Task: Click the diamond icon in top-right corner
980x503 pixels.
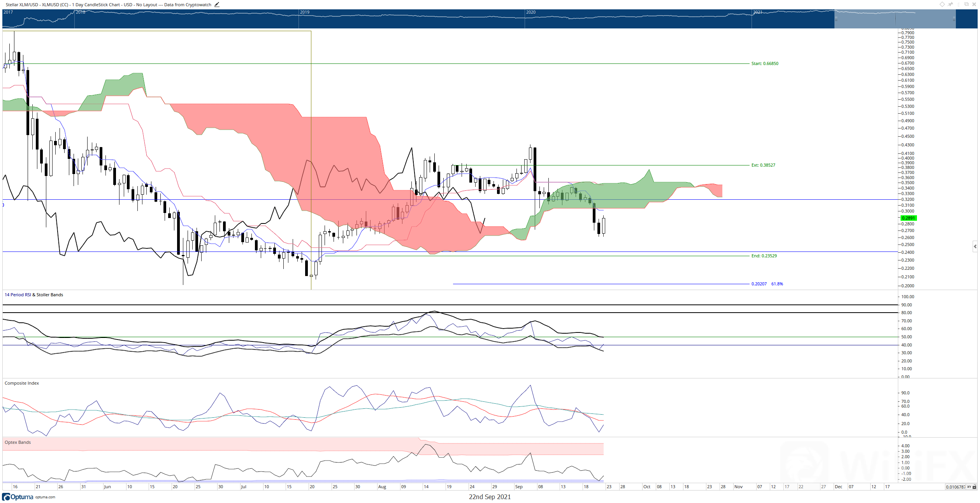Action: 942,4
